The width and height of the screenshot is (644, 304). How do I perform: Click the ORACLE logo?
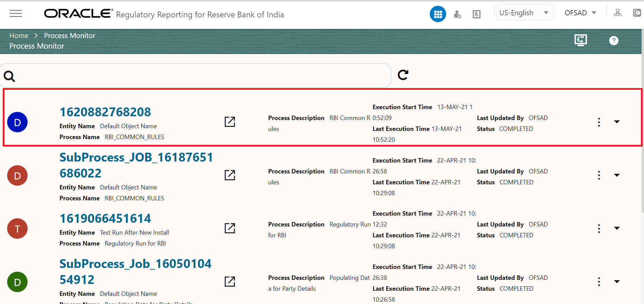coord(79,14)
